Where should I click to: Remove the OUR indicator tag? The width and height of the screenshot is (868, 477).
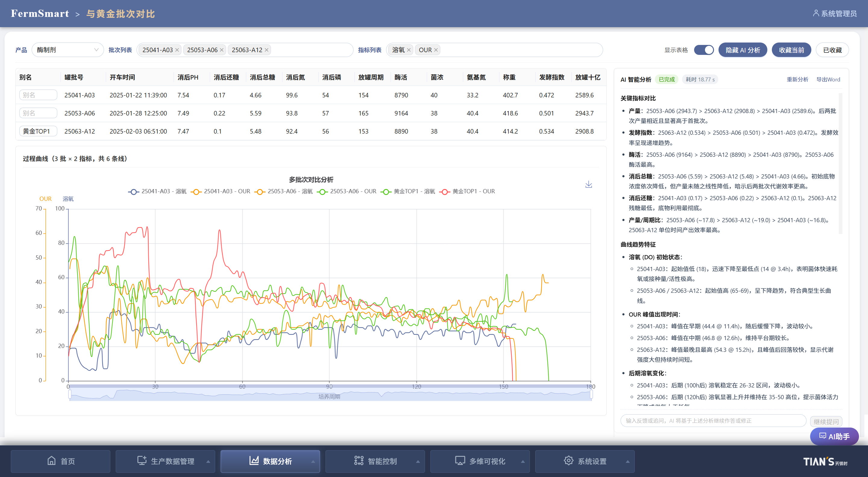pos(436,50)
